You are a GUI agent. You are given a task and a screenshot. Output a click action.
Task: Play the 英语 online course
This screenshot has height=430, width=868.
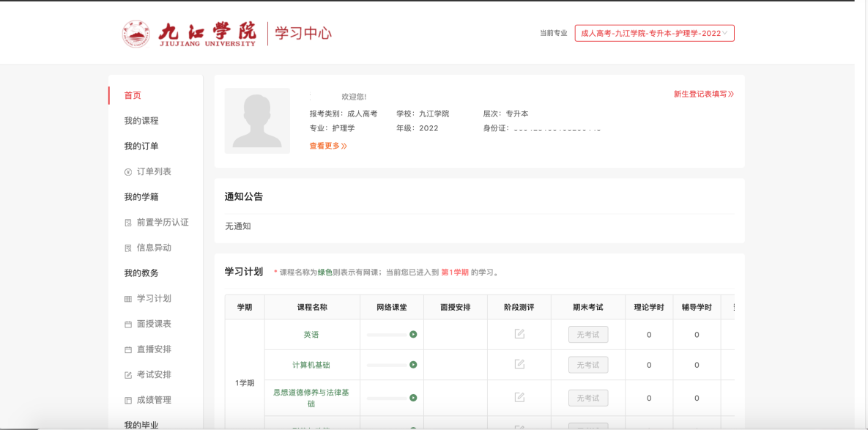(413, 335)
